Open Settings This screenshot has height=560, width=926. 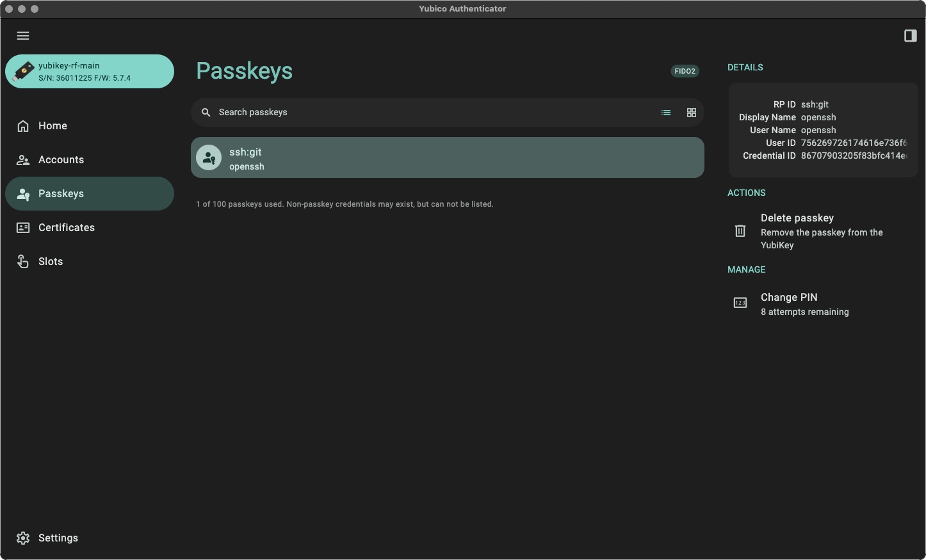pos(90,538)
